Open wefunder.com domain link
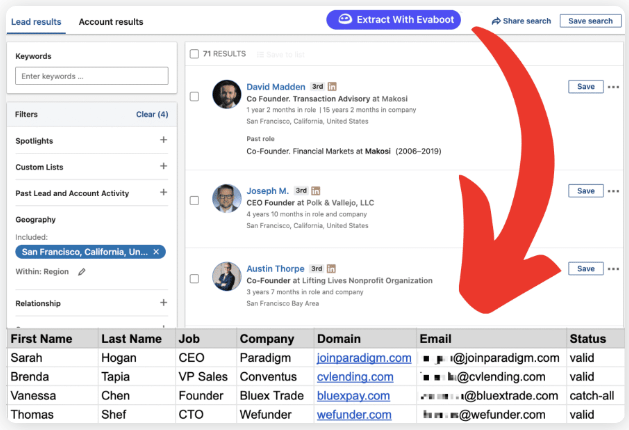Screen dimensions: 629x430 click(x=354, y=415)
